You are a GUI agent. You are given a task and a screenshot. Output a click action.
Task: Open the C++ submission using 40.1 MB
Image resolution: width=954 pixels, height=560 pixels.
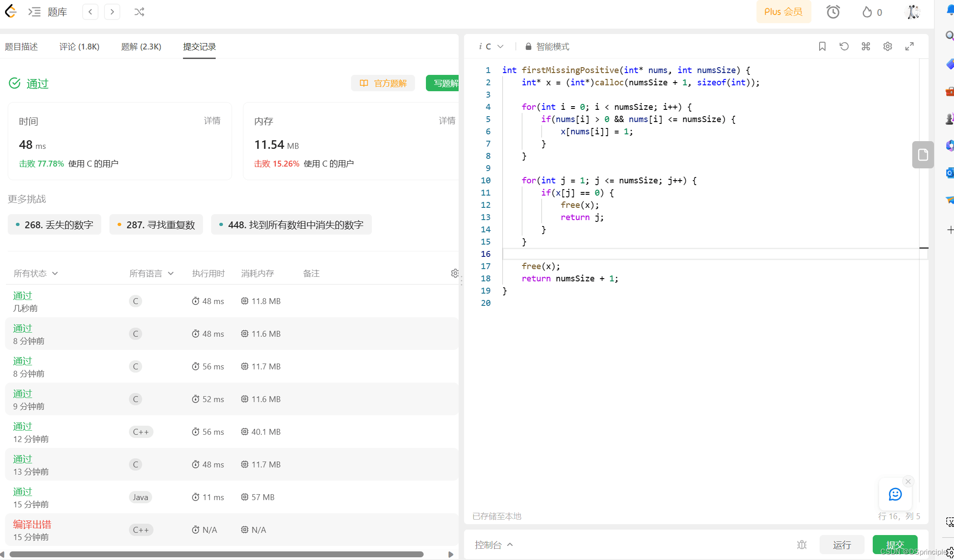click(232, 432)
